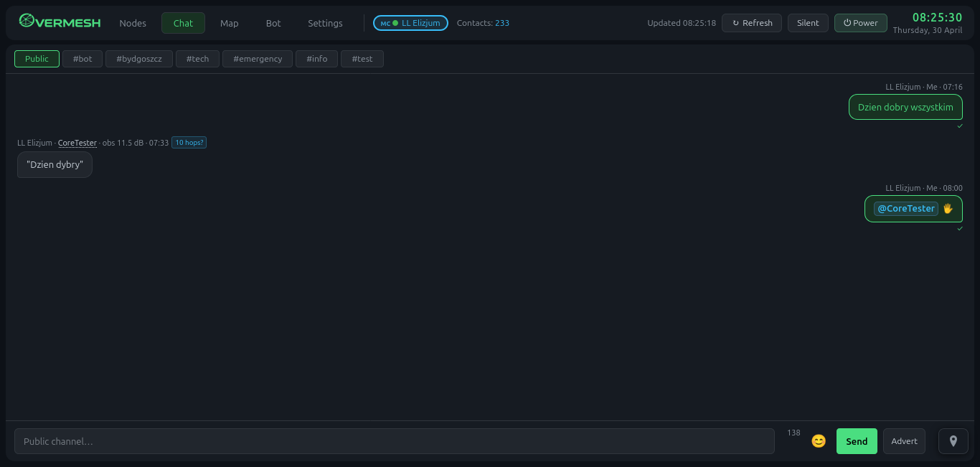Select the "Dzien dobry wszystkim" message
This screenshot has width=980, height=467.
click(x=905, y=107)
